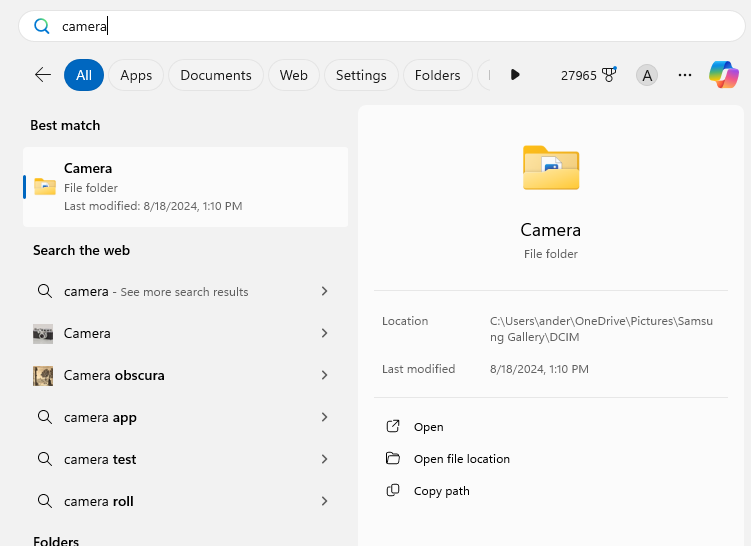Viewport: 751px width, 546px height.
Task: Expand the 'camera app' suggestion chevron
Action: (325, 417)
